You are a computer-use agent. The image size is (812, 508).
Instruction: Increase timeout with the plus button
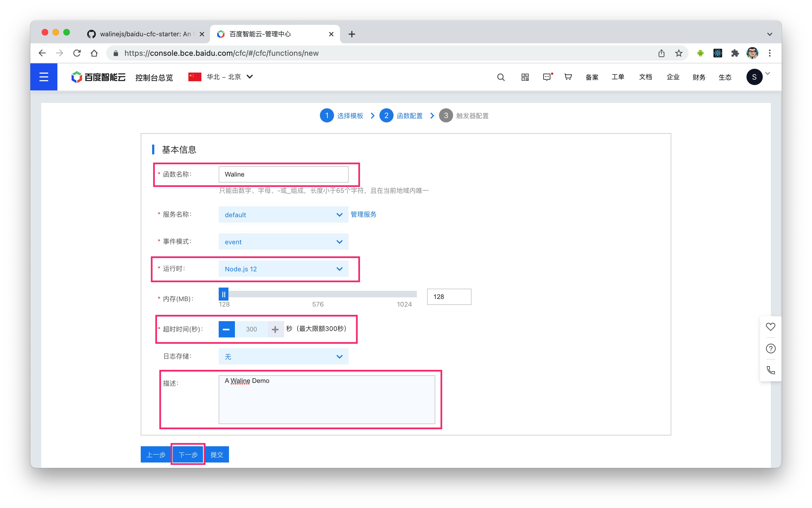point(275,329)
